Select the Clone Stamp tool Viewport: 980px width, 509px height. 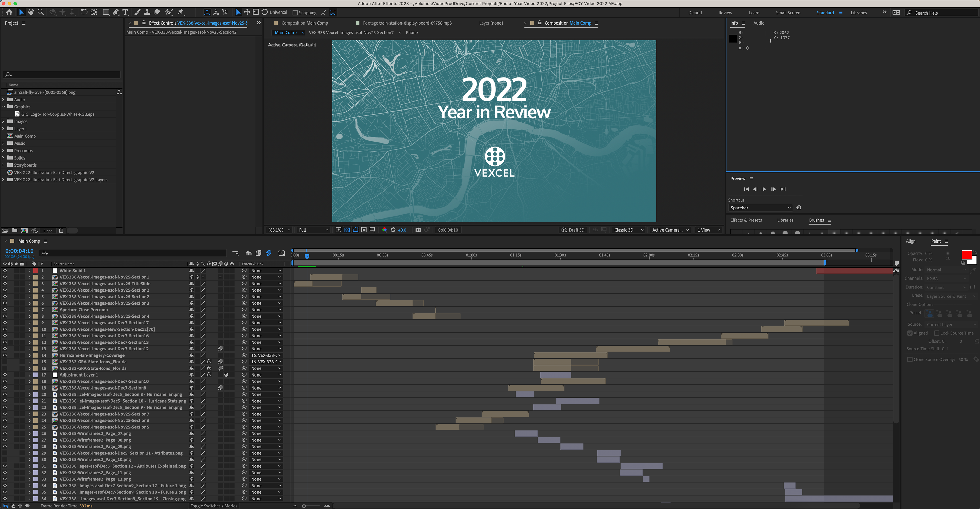147,12
